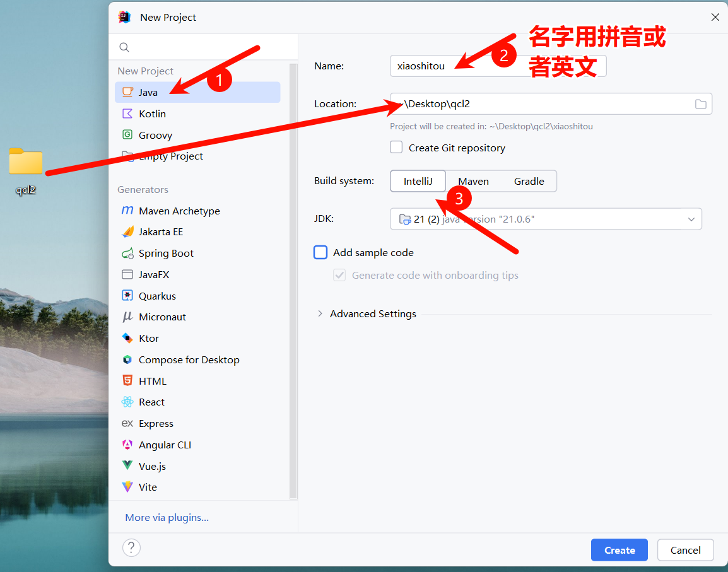Click the search magnifier icon
Image resolution: width=728 pixels, height=572 pixels.
click(x=124, y=47)
